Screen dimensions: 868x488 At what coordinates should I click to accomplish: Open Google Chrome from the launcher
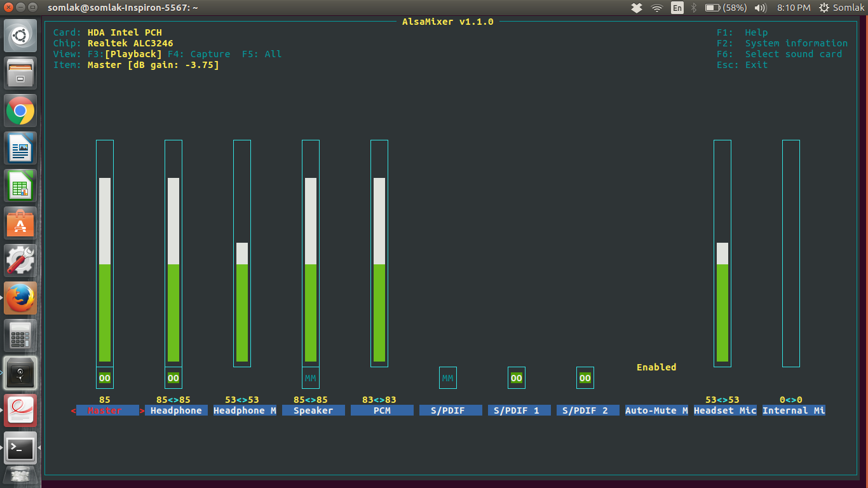20,111
